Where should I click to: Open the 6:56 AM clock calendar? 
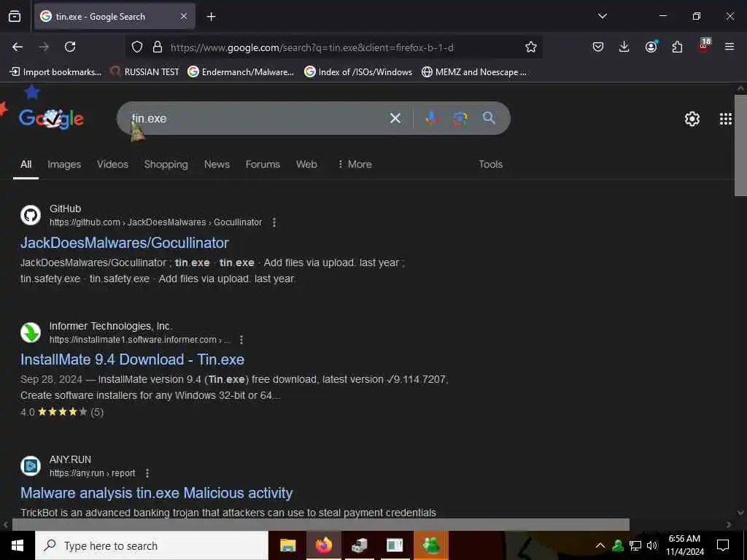[684, 545]
